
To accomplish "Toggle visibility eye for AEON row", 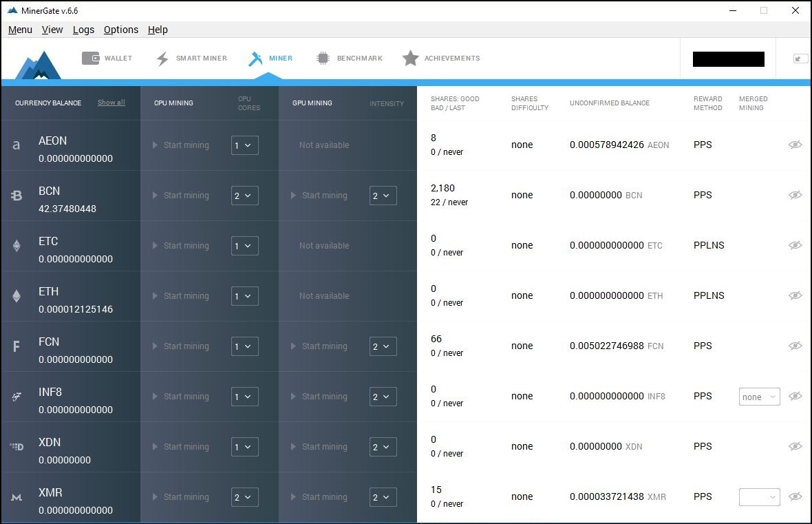I will click(795, 145).
